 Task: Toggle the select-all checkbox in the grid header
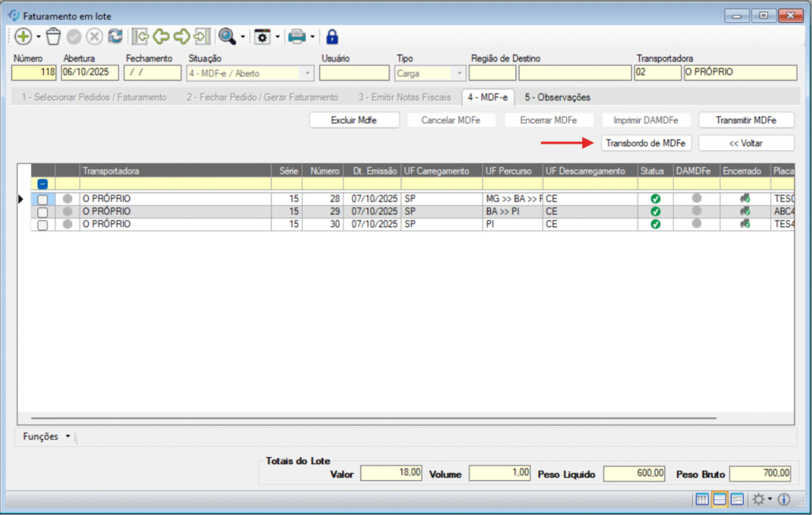pos(43,184)
